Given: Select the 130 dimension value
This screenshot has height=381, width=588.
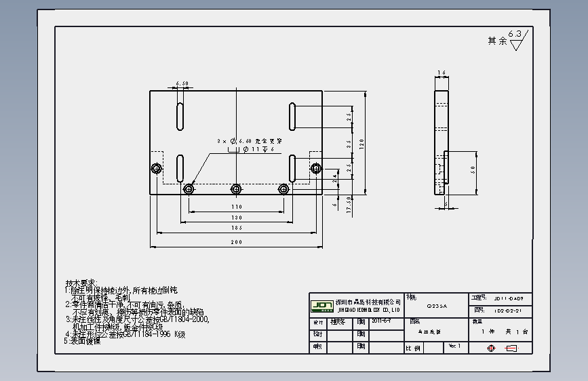Looking at the screenshot, I should 237,218.
